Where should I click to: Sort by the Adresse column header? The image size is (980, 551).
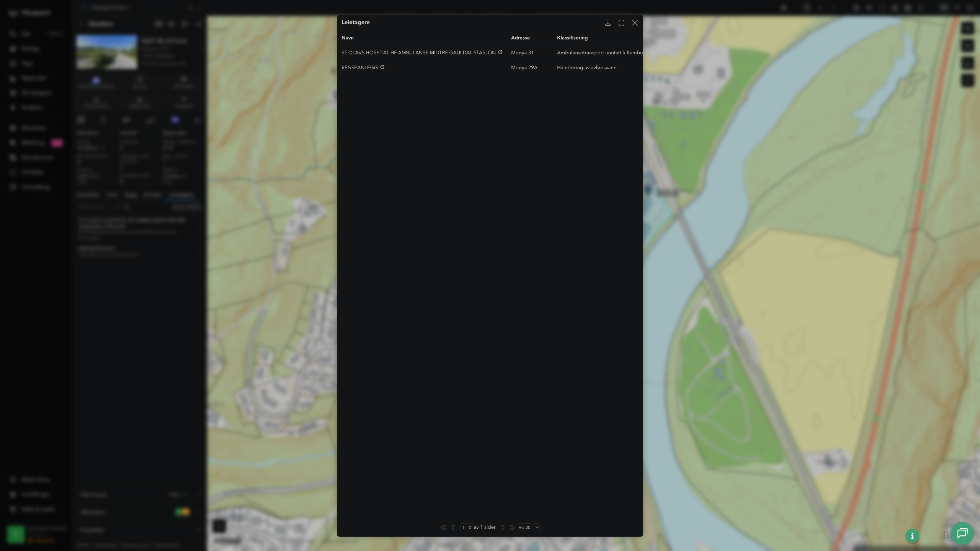tap(520, 37)
